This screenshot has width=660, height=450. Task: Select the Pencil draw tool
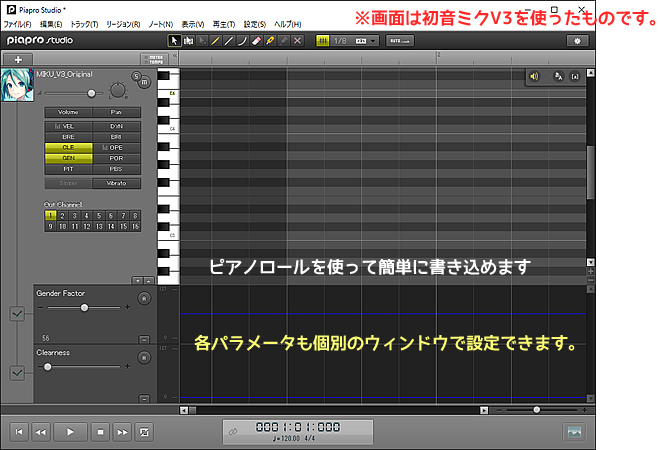coord(215,41)
